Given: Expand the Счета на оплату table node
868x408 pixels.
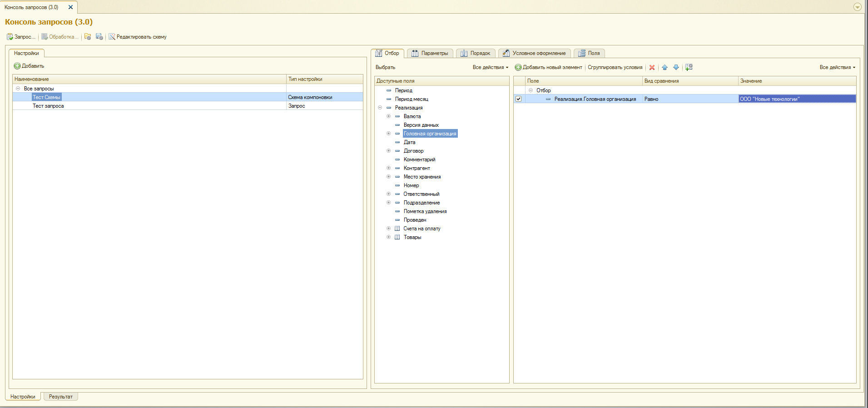Looking at the screenshot, I should (x=389, y=229).
